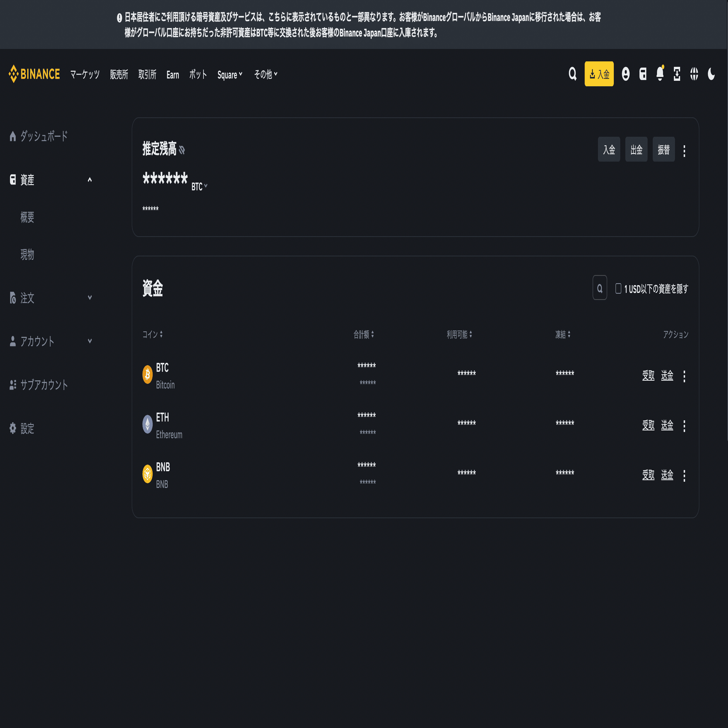Open the notifications bell

pos(660,73)
